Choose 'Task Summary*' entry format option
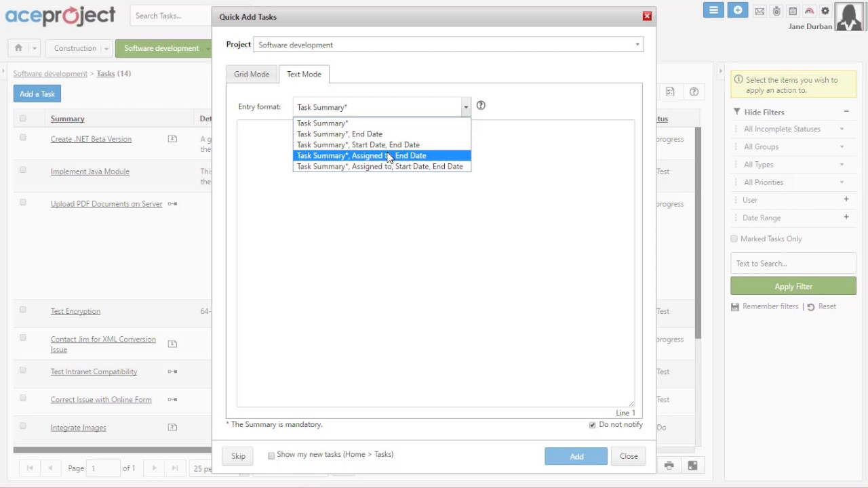This screenshot has width=868, height=488. [382, 123]
